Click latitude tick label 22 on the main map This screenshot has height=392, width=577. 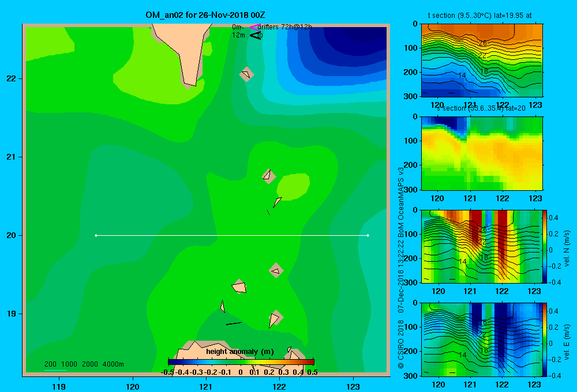[x=12, y=79]
